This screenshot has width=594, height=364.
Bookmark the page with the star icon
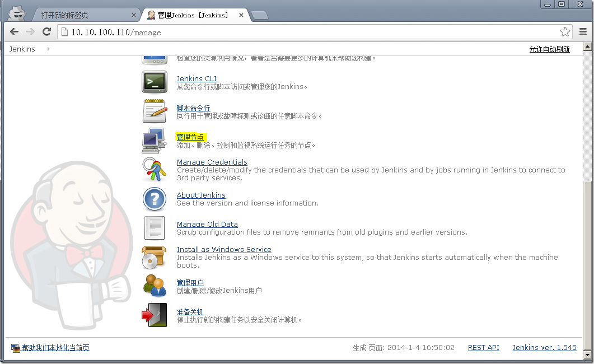tap(565, 32)
